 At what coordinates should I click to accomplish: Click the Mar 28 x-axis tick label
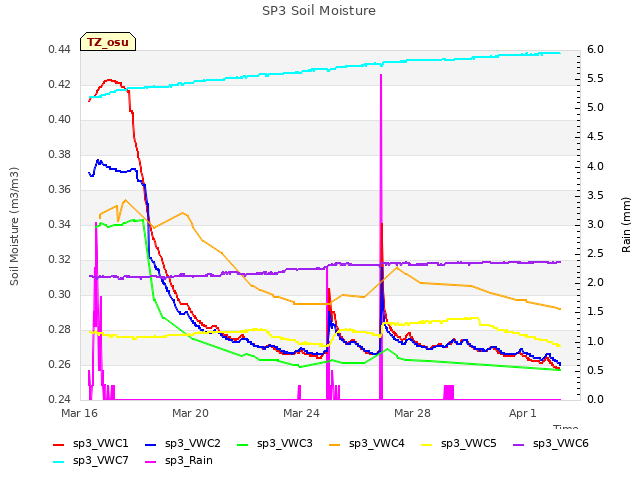point(412,413)
